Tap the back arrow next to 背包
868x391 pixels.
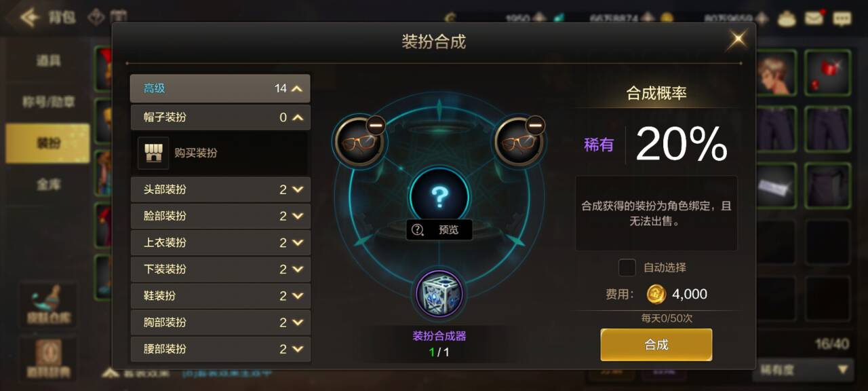click(x=29, y=17)
